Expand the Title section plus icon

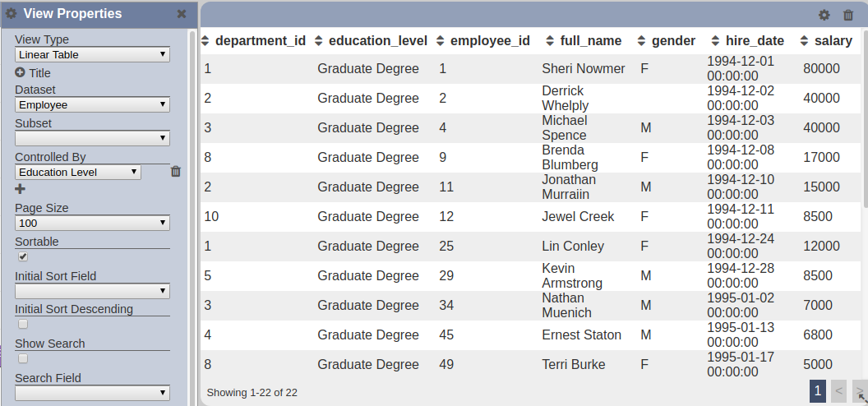(x=20, y=72)
